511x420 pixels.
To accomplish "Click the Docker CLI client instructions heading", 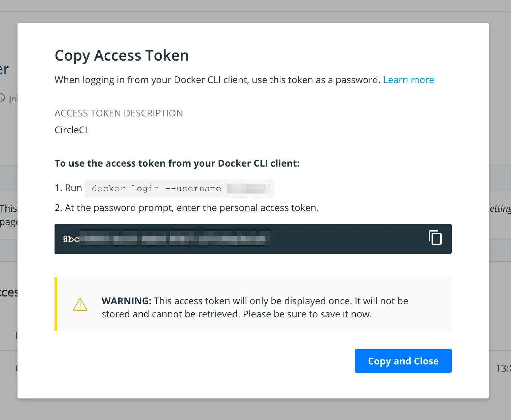I will click(177, 163).
